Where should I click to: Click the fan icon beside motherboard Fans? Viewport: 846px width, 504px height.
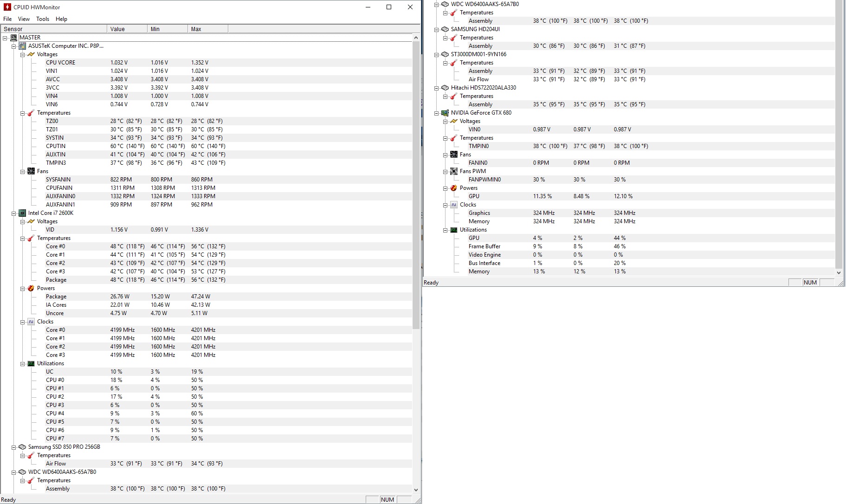31,171
